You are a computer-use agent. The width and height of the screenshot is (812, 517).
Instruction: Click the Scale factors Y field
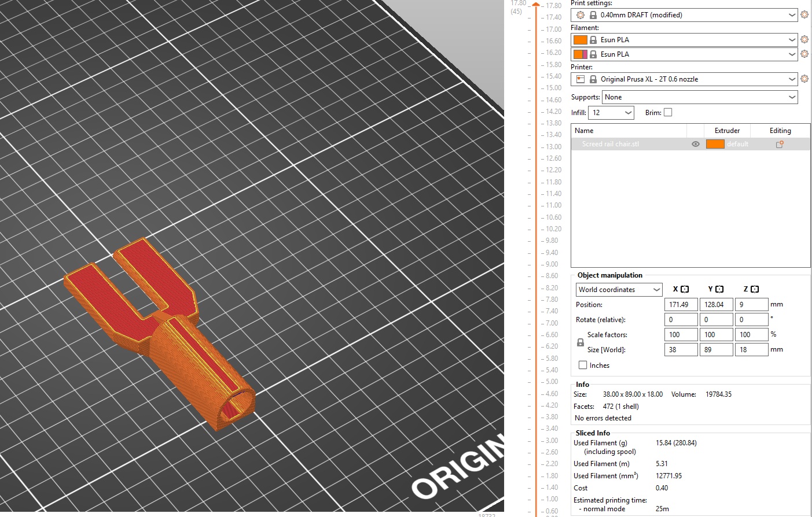[x=717, y=335]
